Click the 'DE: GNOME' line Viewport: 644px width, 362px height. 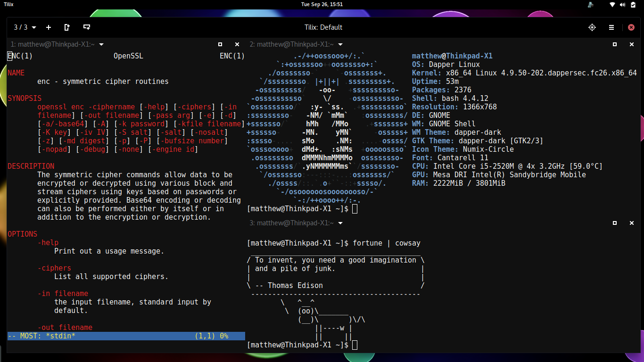pyautogui.click(x=431, y=115)
